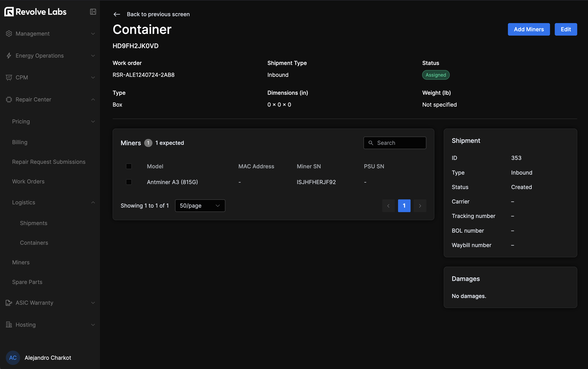
Task: Open Shipments from the sidebar
Action: 33,223
